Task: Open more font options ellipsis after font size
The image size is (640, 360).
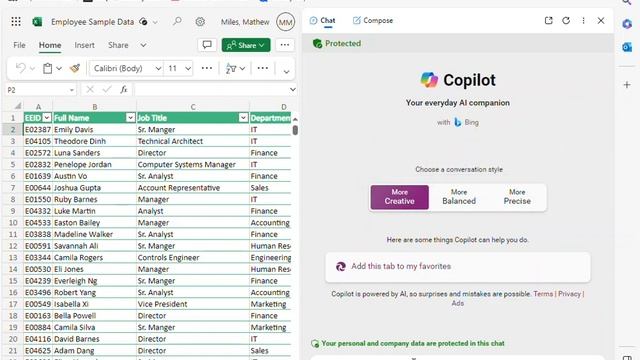Action: [x=207, y=68]
